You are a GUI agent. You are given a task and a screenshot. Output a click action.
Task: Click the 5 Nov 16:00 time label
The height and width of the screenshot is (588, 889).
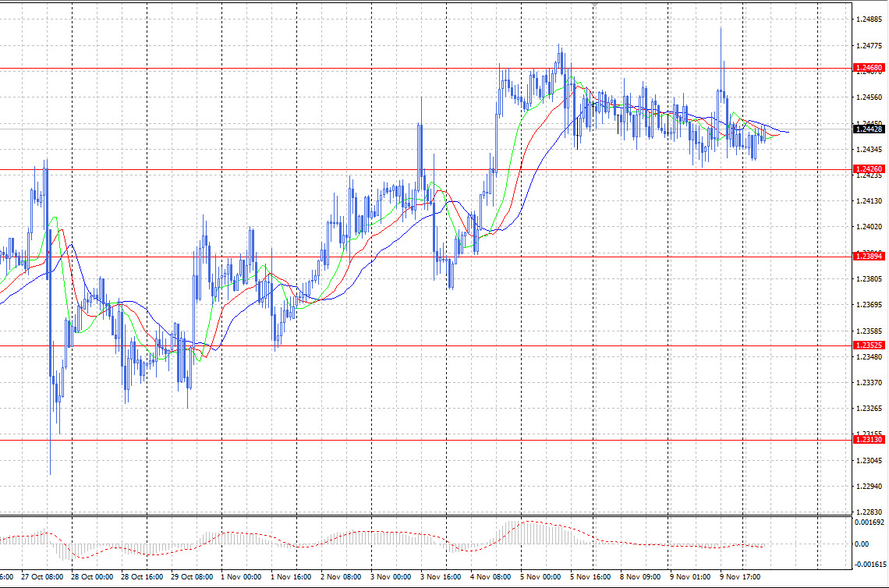pos(590,576)
